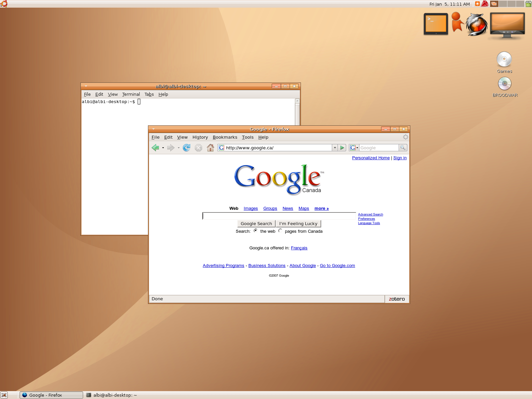Open the monitor icon on the desktop
This screenshot has width=532, height=399.
(x=507, y=26)
